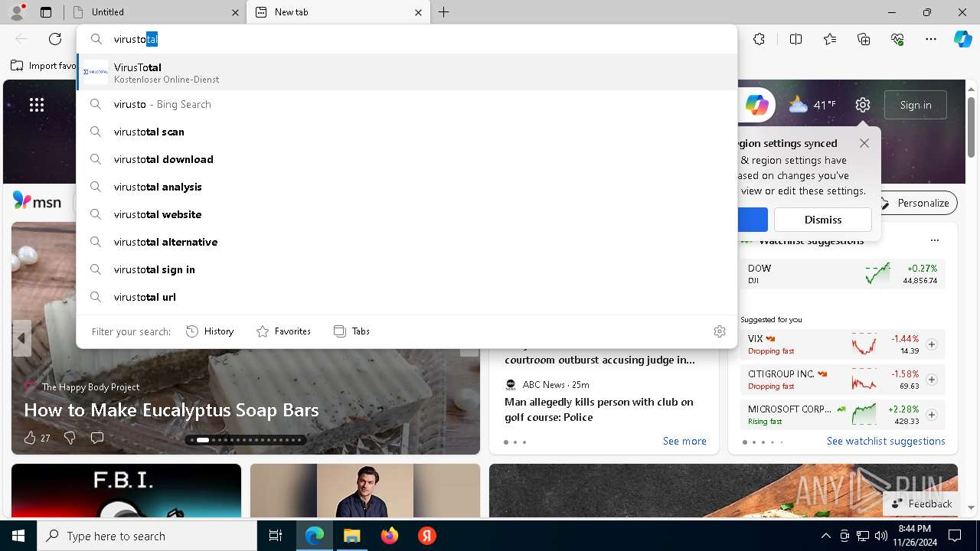Open Yandex browser in taskbar
Screen dimensions: 980x551
pyautogui.click(x=426, y=536)
